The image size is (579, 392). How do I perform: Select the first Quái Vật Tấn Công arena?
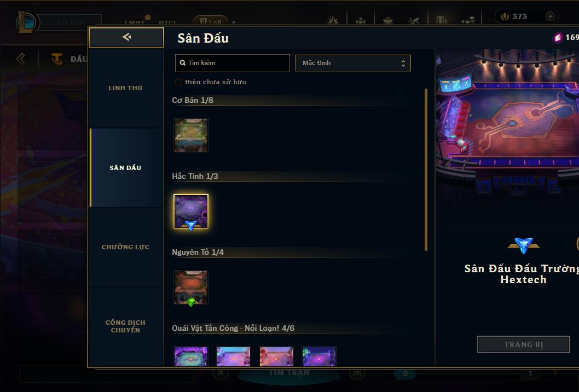(x=191, y=356)
